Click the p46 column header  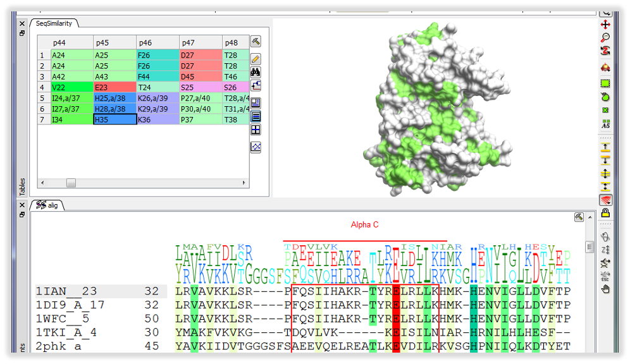(x=158, y=42)
